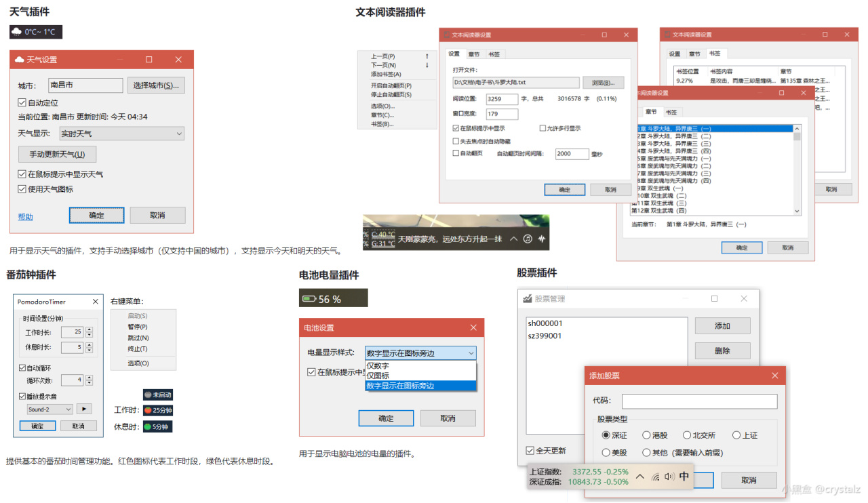
Task: Enable 失去焦点时自动隐藏 checkbox
Action: click(x=456, y=141)
